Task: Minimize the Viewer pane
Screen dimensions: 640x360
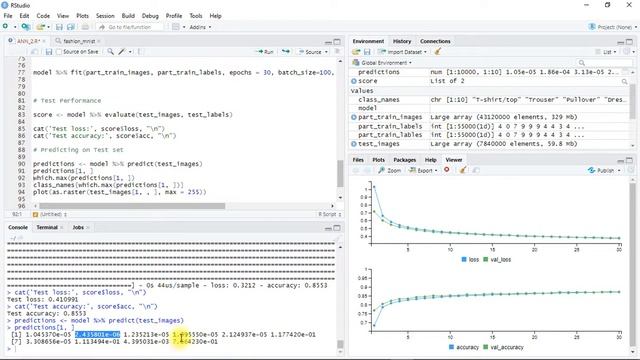Action: (x=621, y=160)
